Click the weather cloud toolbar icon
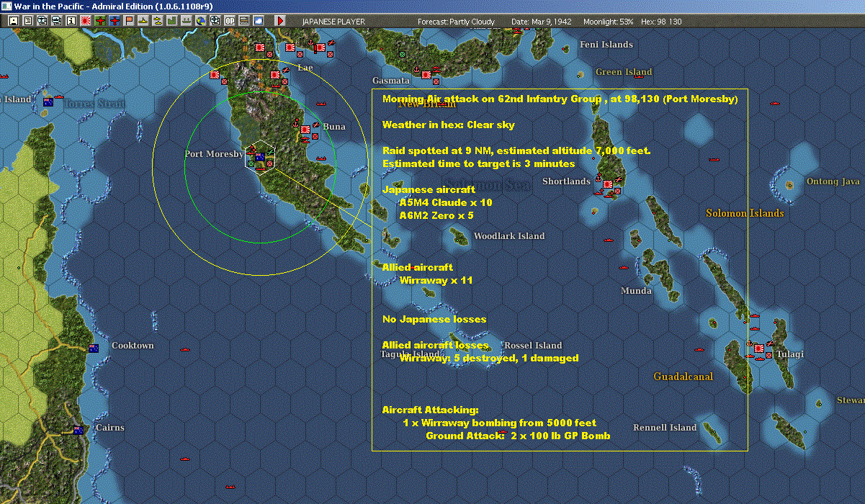Screen dimensions: 865x504 [x=258, y=21]
